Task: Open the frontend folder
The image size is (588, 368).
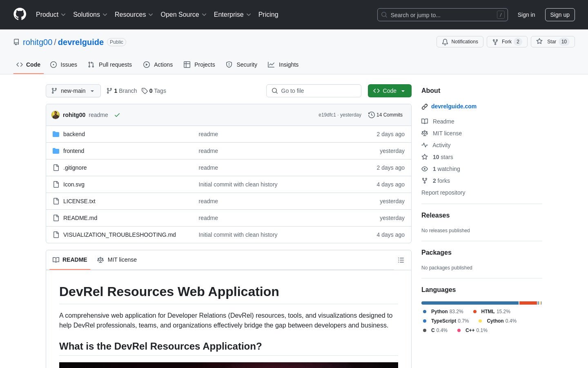Action: (x=73, y=151)
